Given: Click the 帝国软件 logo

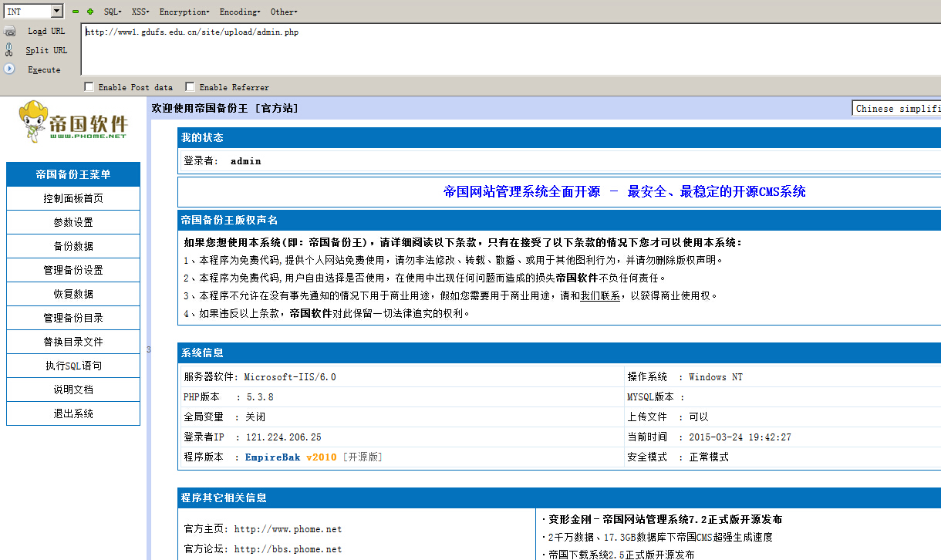Looking at the screenshot, I should 73,122.
